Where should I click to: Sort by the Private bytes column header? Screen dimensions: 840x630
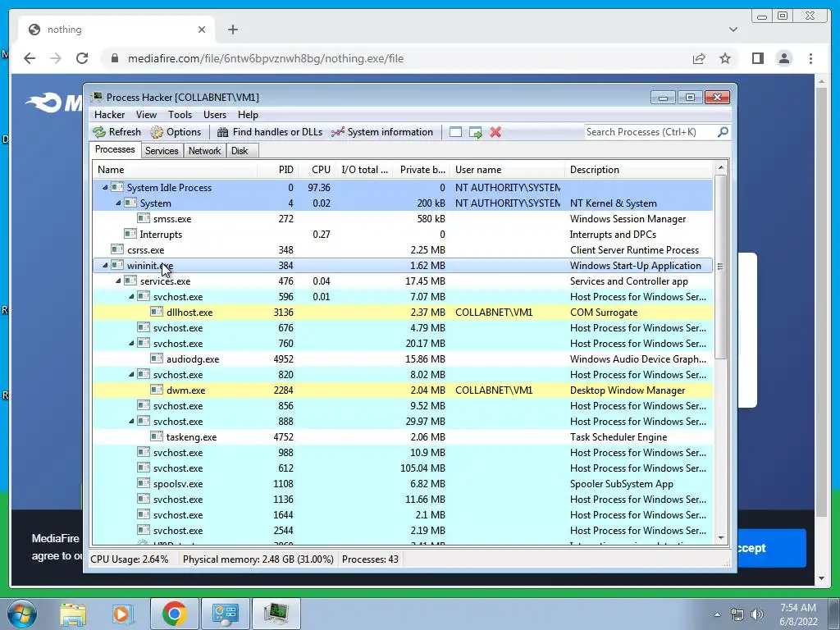pyautogui.click(x=422, y=170)
